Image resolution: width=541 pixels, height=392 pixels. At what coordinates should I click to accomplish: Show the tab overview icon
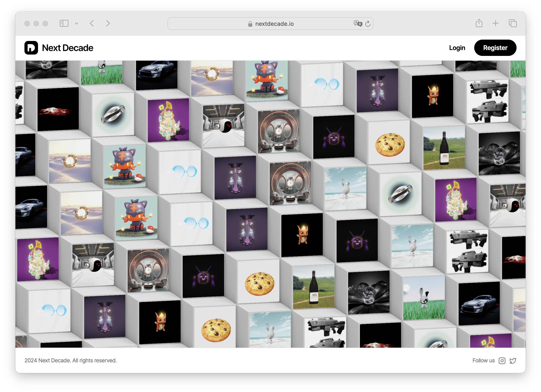[x=513, y=23]
